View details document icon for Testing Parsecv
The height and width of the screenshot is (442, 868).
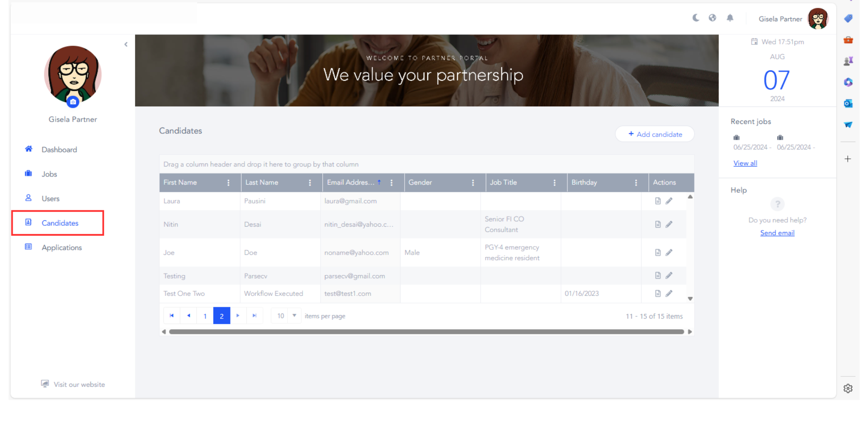point(658,276)
